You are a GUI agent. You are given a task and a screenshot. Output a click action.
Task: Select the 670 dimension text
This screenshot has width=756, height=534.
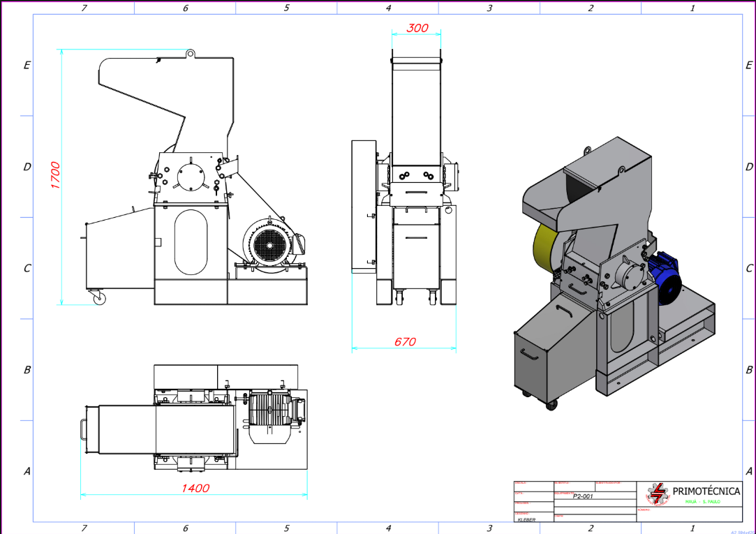[405, 342]
